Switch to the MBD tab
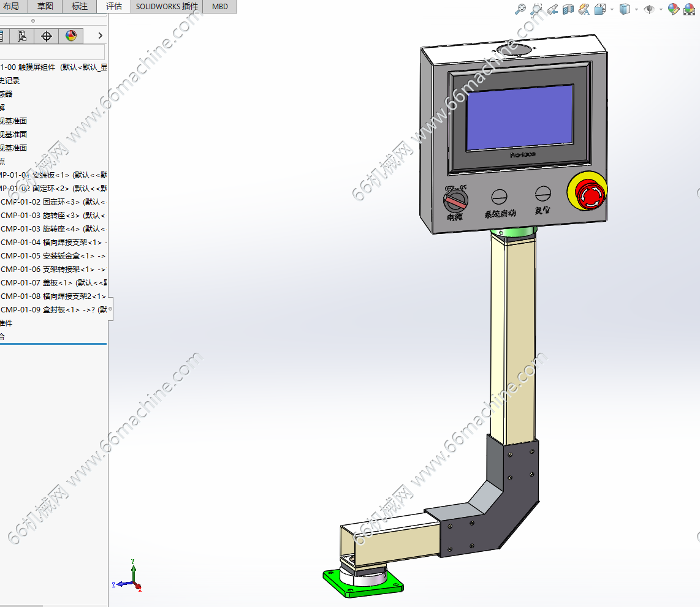The width and height of the screenshot is (700, 607). (220, 6)
